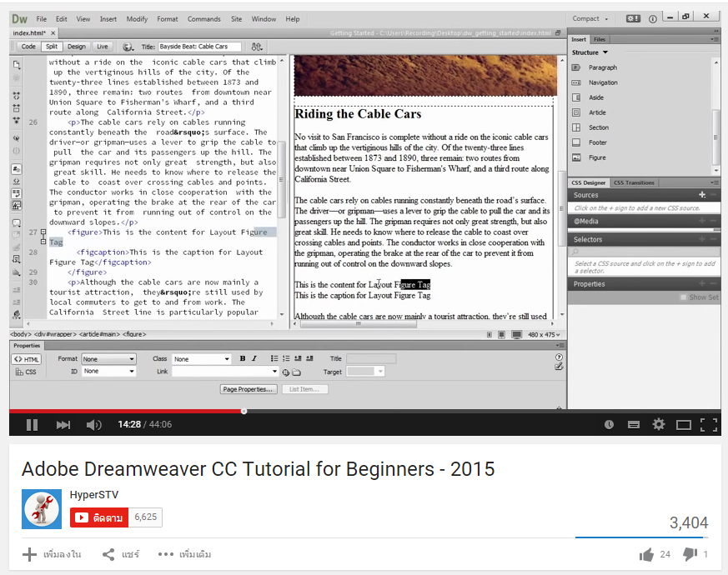Screen dimensions: 728x575
Task: Click the red subscribe button
Action: 99,517
